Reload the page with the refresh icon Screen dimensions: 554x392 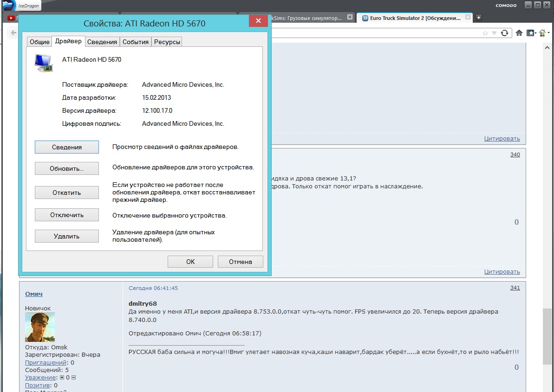click(x=504, y=33)
